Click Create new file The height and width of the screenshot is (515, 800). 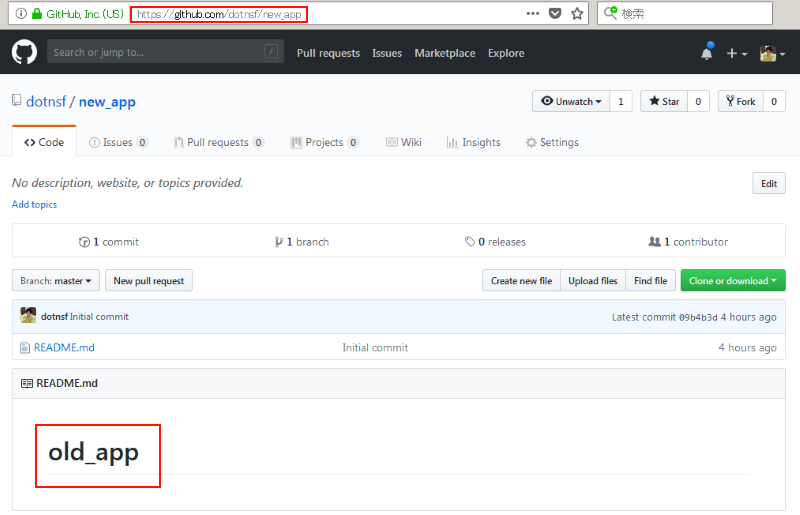click(x=521, y=280)
